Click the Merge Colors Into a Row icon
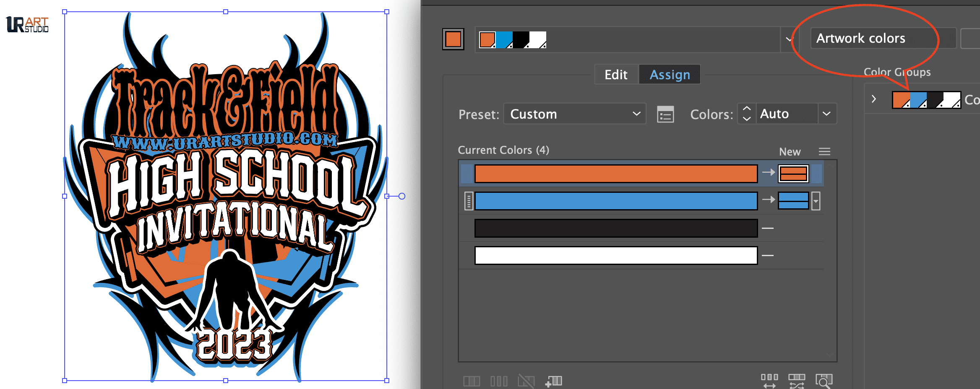 coord(472,381)
